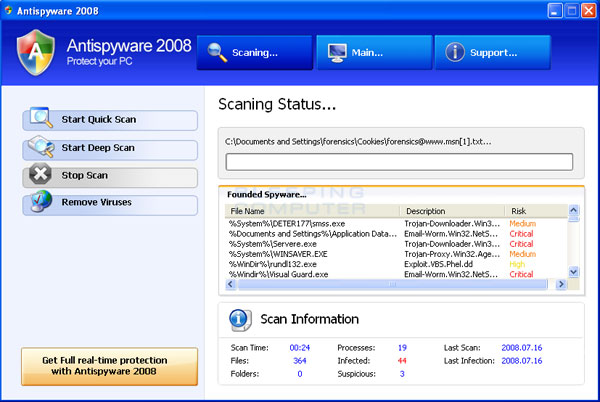Click the horizontal scrollbar thumb in spyware list
The height and width of the screenshot is (402, 600).
tap(392, 284)
